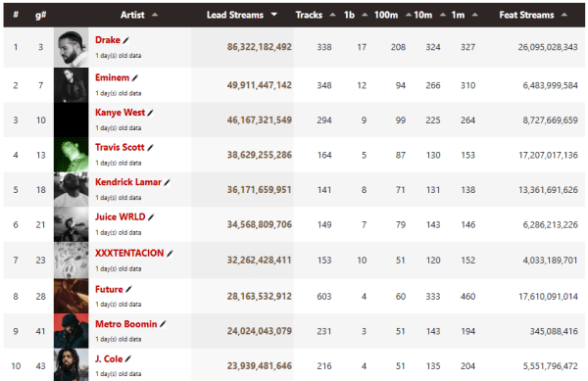Click the edit pencil beside Kanye West

click(150, 113)
